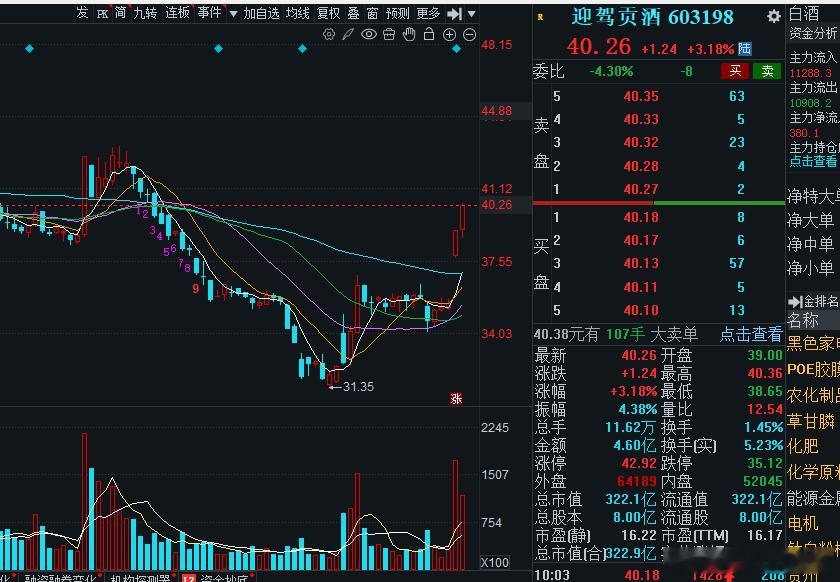Toggle 预测 forecast display
840x582 pixels.
click(398, 13)
